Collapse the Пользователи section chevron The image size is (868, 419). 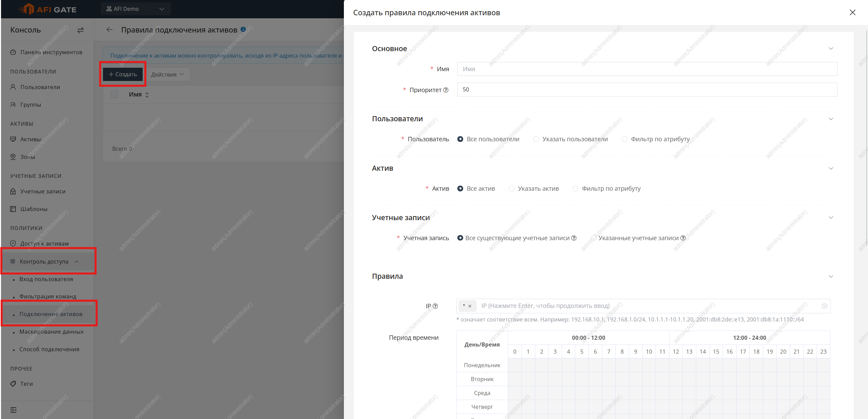[x=831, y=119]
